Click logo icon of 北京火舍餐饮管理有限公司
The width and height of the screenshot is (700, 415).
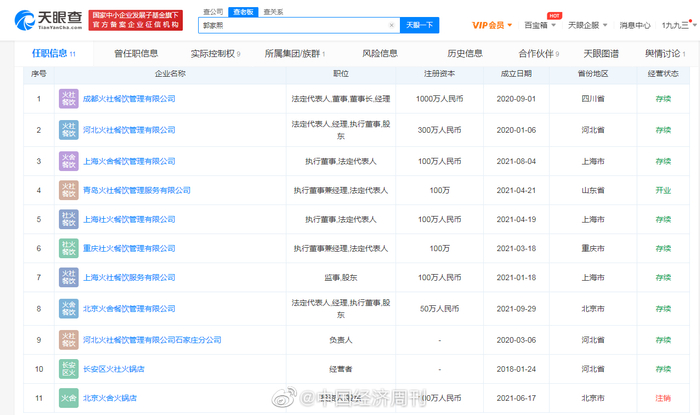tap(68, 309)
